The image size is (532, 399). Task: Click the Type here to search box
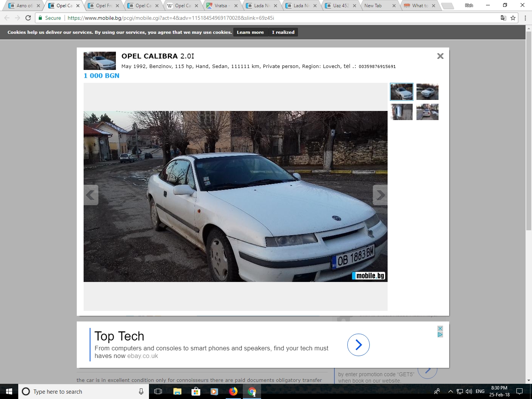click(x=84, y=391)
